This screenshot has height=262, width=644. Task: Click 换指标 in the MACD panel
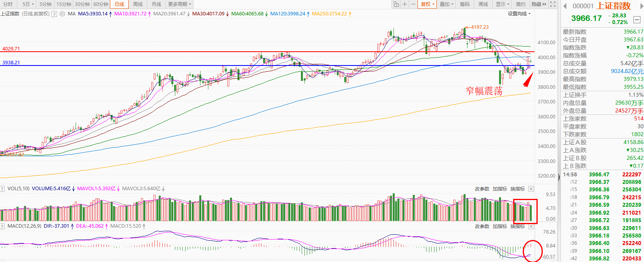tap(517, 226)
